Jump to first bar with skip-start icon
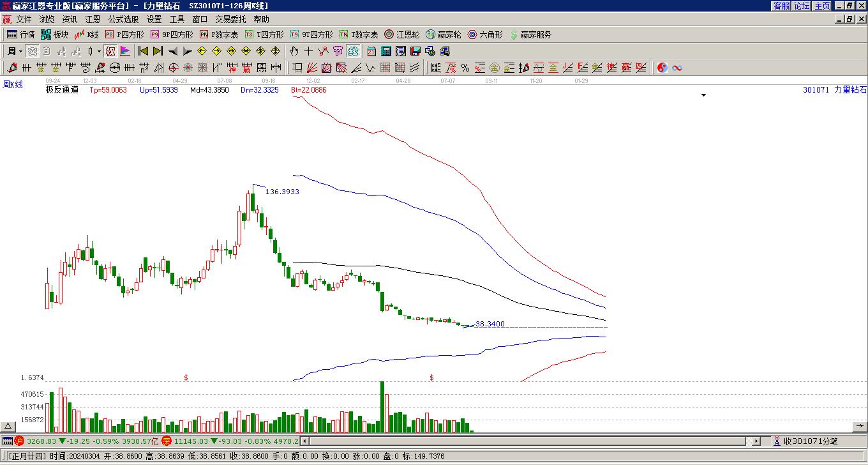Viewport: 868px width, 465px height. pos(144,51)
